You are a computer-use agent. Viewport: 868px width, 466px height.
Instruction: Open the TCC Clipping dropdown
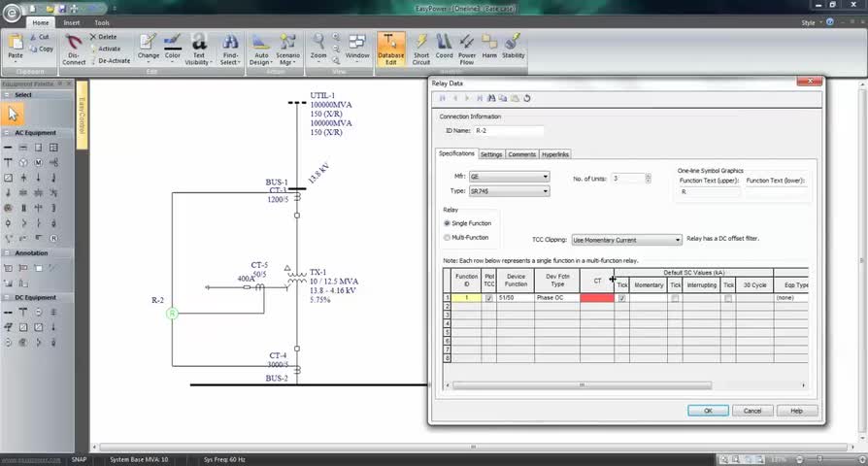[x=626, y=240]
